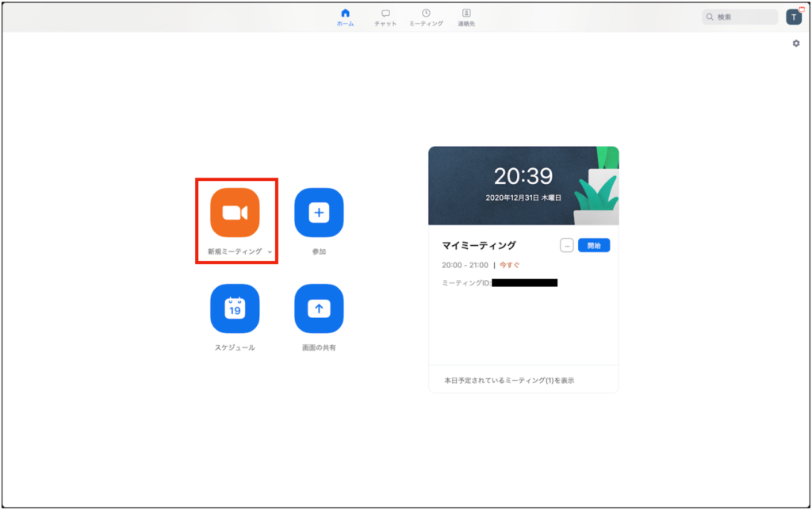The image size is (812, 510).
Task: Select the マイミーティング title
Action: [x=479, y=246]
